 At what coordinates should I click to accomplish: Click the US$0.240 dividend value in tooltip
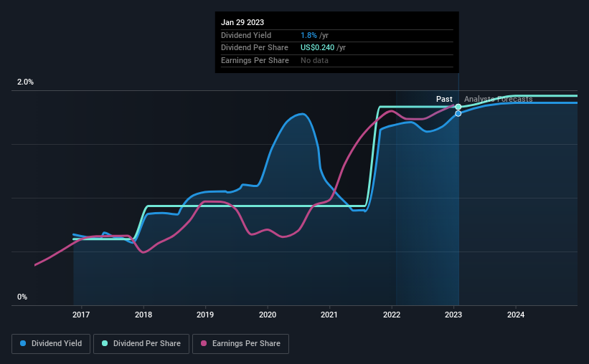tap(317, 48)
